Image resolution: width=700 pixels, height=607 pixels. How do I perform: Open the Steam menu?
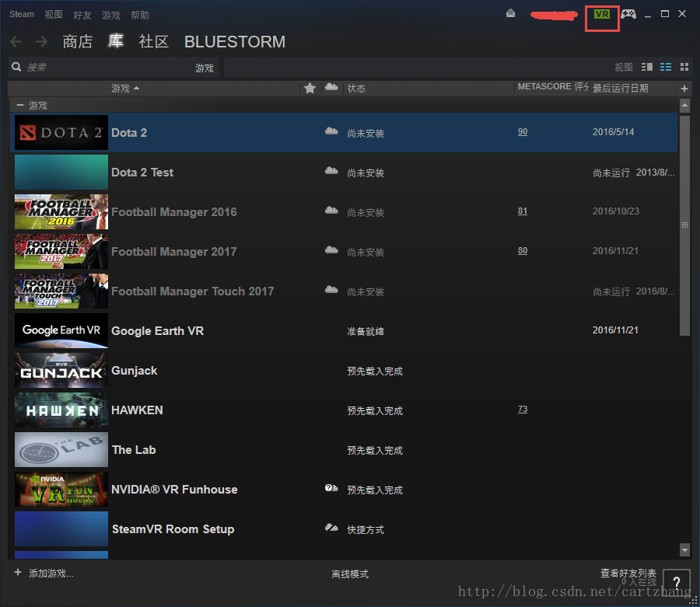(x=22, y=14)
